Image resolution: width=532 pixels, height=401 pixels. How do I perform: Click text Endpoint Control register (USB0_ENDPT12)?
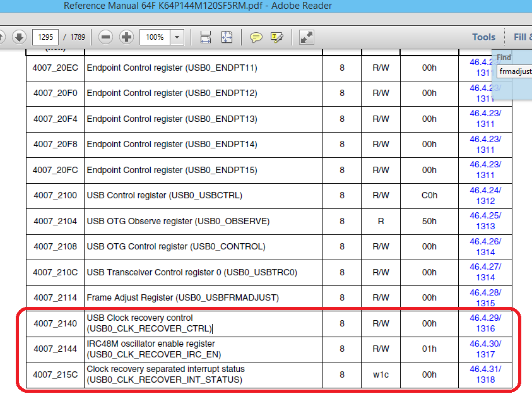(172, 93)
